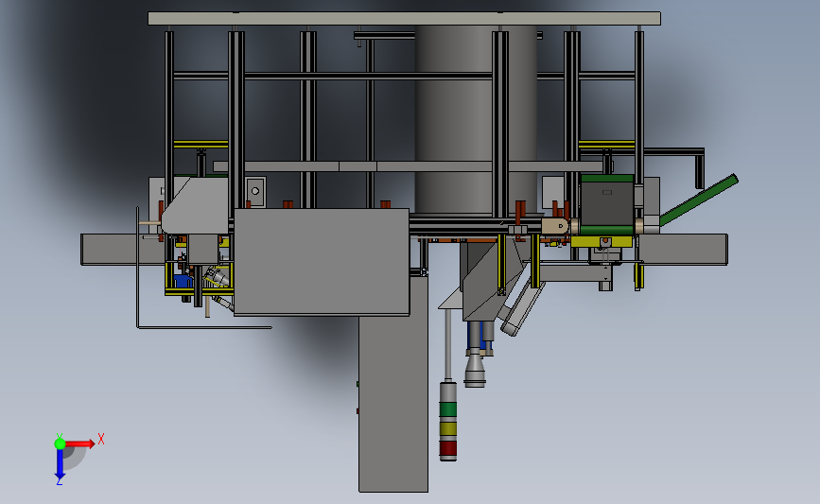Select the slanted green chute on the right side
820x504 pixels.
tap(699, 200)
